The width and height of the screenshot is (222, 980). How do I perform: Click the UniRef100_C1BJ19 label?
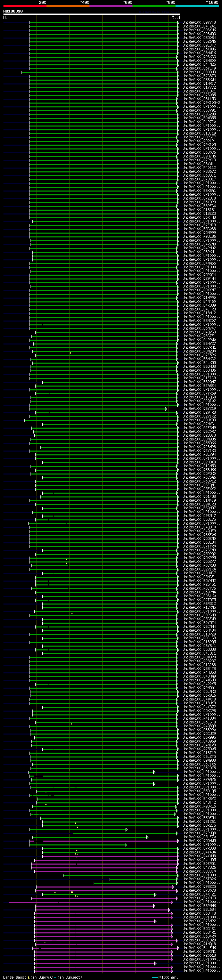click(x=199, y=133)
